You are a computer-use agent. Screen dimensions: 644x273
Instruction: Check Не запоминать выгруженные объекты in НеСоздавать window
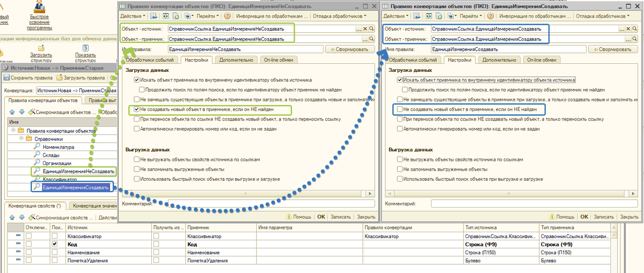pos(137,169)
